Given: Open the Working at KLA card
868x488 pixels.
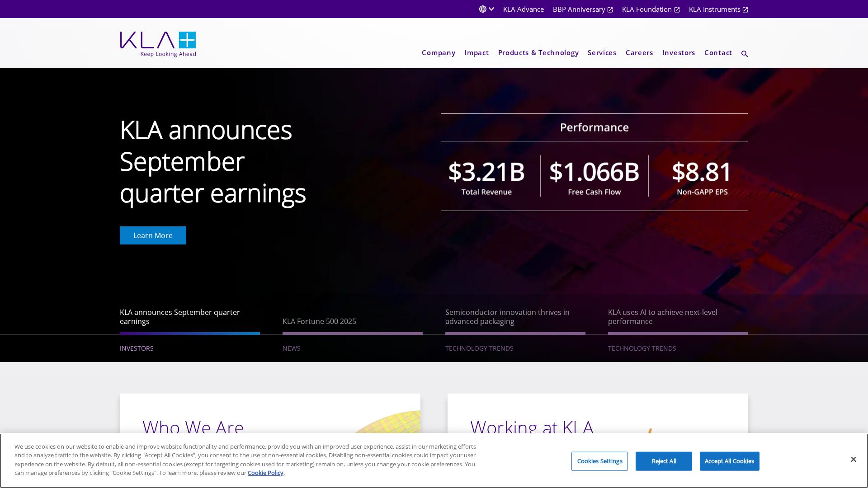Looking at the screenshot, I should coord(598,414).
